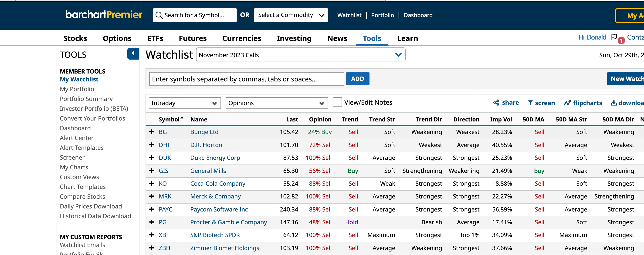Expand the PAYC row plus icon
This screenshot has height=255, width=644.
point(152,209)
